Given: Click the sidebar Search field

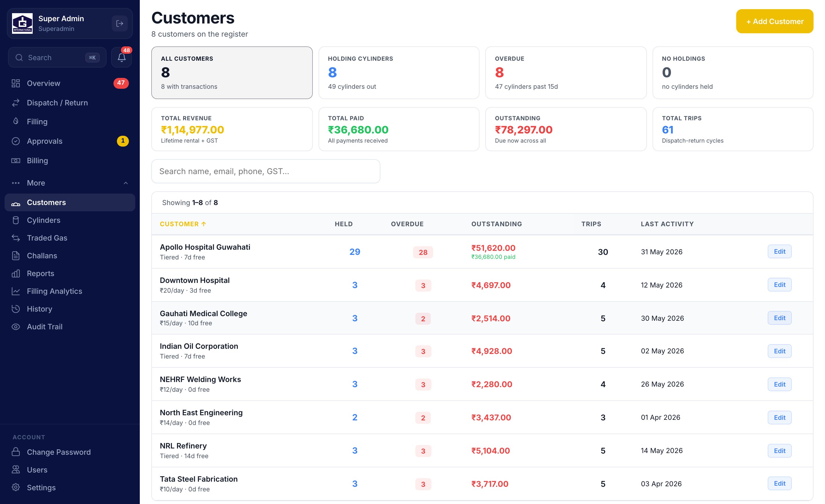Looking at the screenshot, I should pos(57,58).
